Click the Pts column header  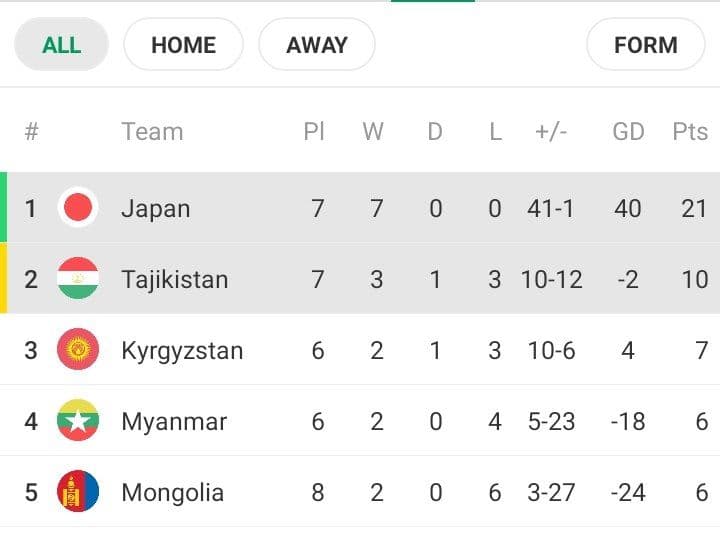click(690, 132)
